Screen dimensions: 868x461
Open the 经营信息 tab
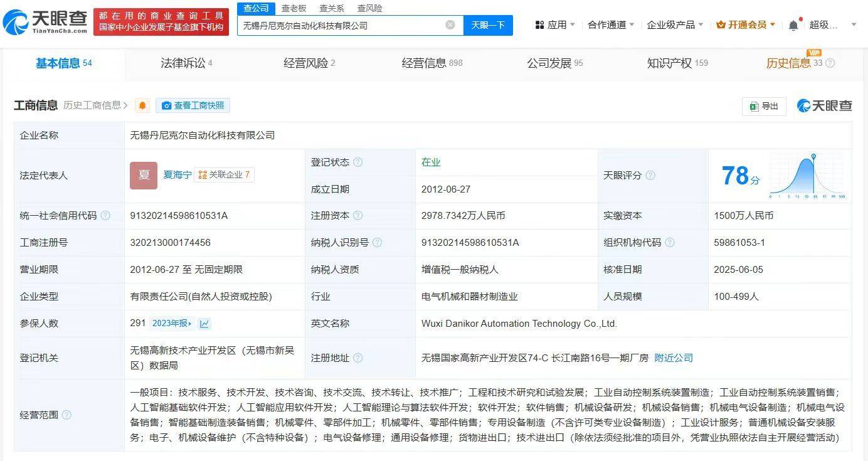[432, 63]
